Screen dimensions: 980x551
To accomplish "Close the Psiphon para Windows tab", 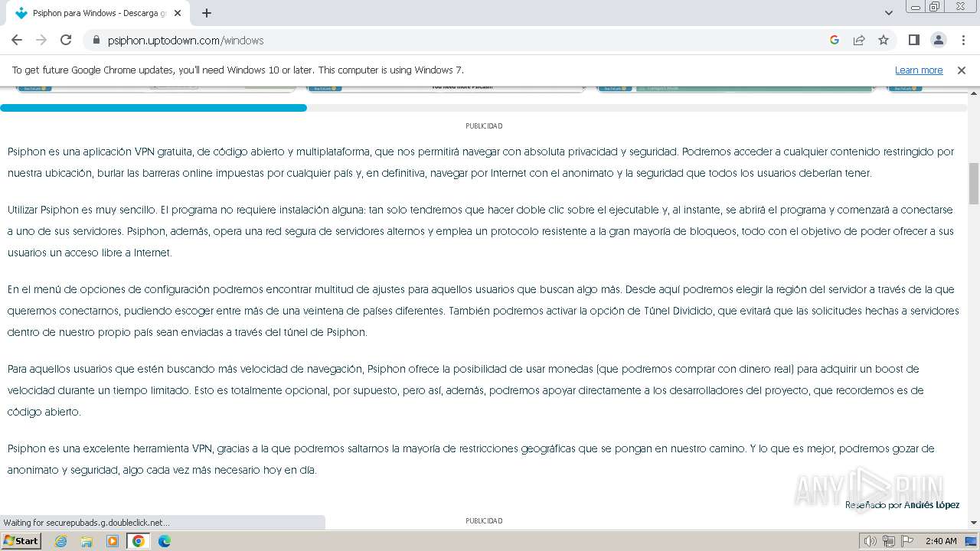I will point(178,13).
